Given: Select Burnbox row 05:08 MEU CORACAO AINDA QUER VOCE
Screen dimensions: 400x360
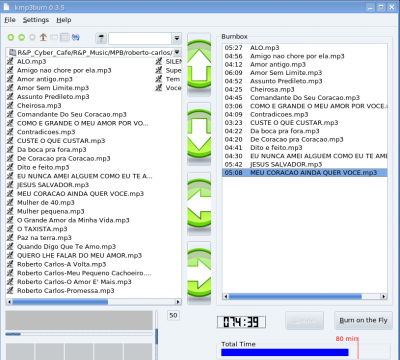Looking at the screenshot, I should (305, 173).
